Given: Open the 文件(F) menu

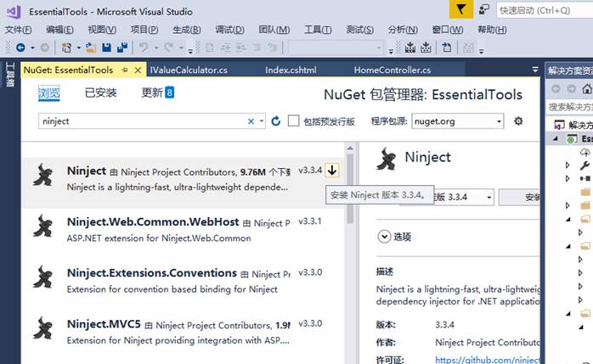Looking at the screenshot, I should tap(18, 30).
